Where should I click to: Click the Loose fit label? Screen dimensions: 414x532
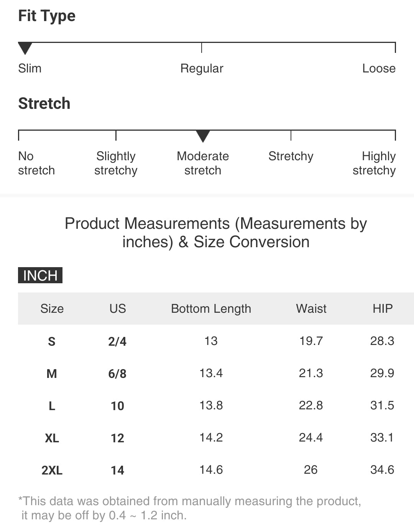tap(379, 69)
